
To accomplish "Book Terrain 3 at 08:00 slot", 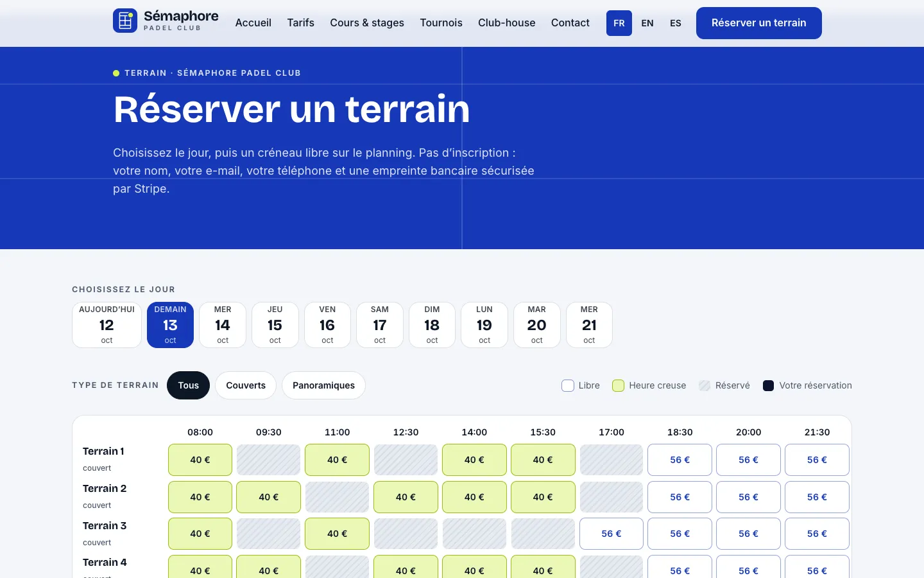I will [x=200, y=534].
